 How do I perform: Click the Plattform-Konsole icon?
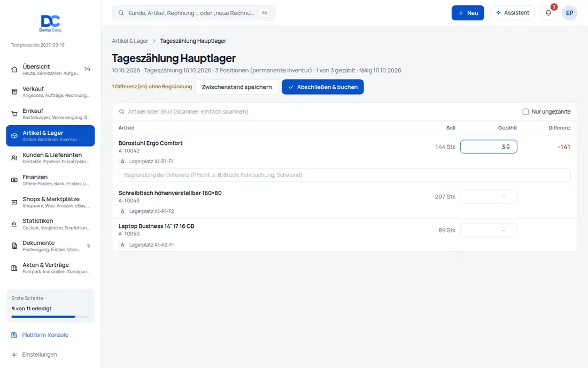(14, 335)
